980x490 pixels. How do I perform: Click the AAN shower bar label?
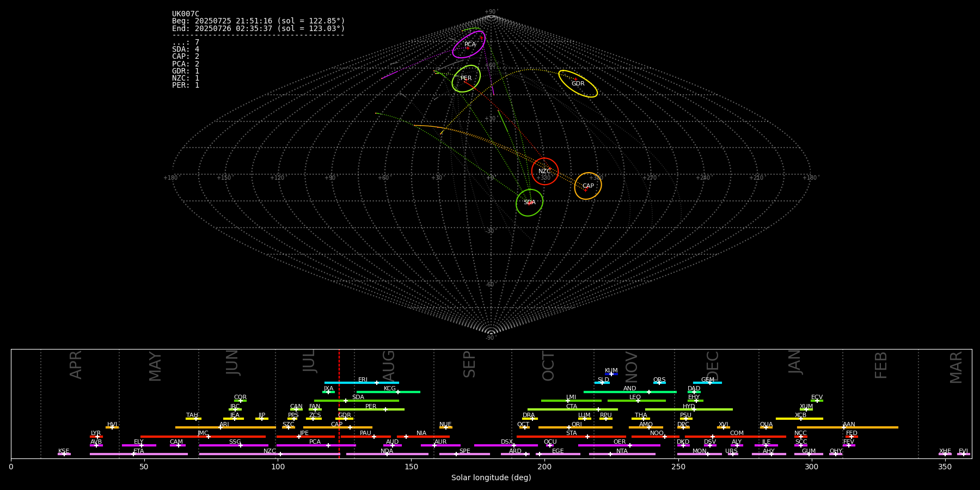849,425
